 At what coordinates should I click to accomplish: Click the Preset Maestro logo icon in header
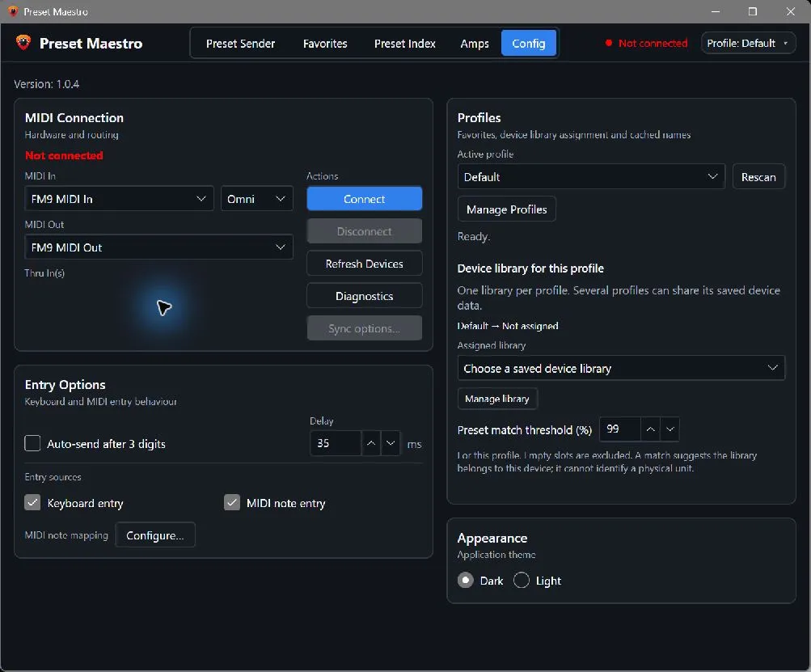point(23,42)
